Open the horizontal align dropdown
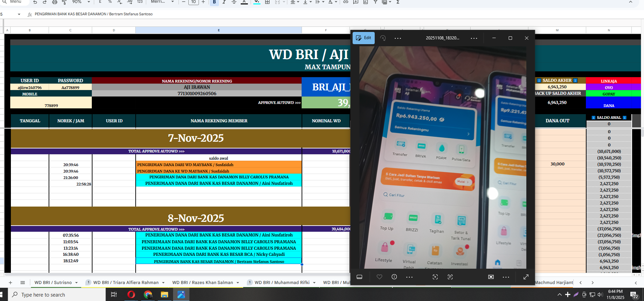 pos(294,2)
